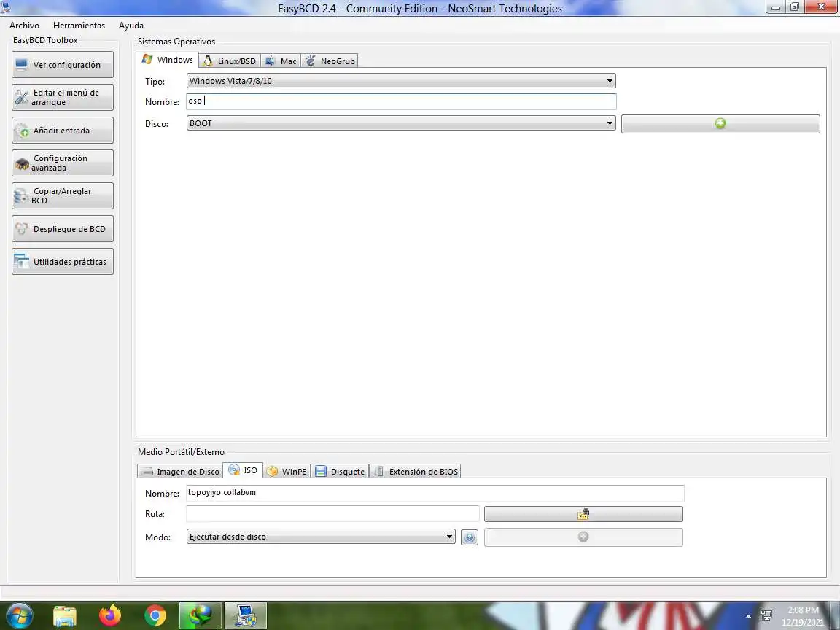The image size is (840, 630).
Task: Click the EasyBCD taskbar button
Action: [245, 616]
